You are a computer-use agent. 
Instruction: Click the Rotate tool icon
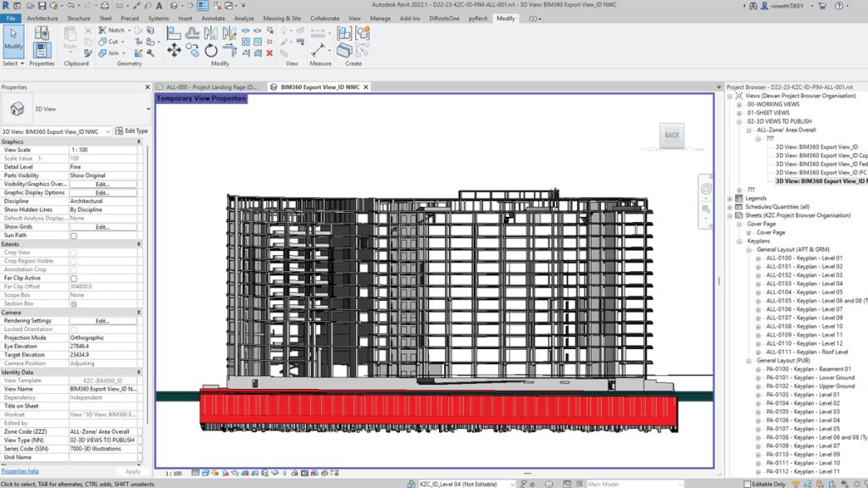click(x=211, y=51)
